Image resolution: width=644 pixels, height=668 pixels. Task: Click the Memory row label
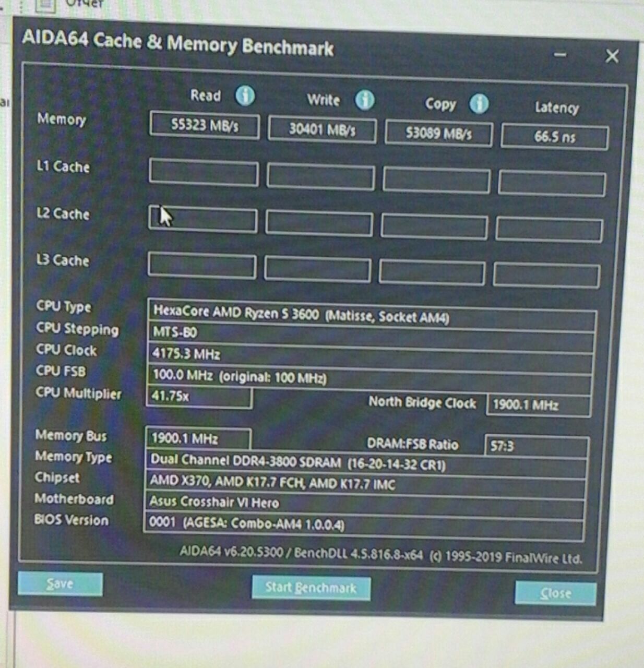tap(62, 119)
